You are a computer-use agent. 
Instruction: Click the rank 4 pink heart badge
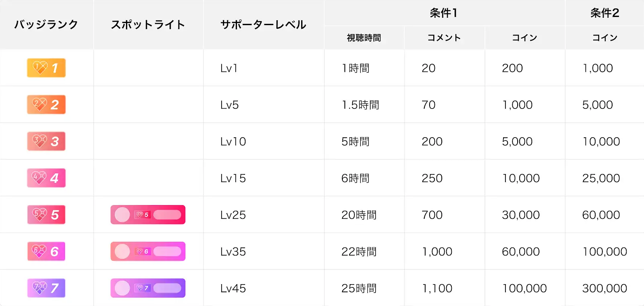[46, 178]
